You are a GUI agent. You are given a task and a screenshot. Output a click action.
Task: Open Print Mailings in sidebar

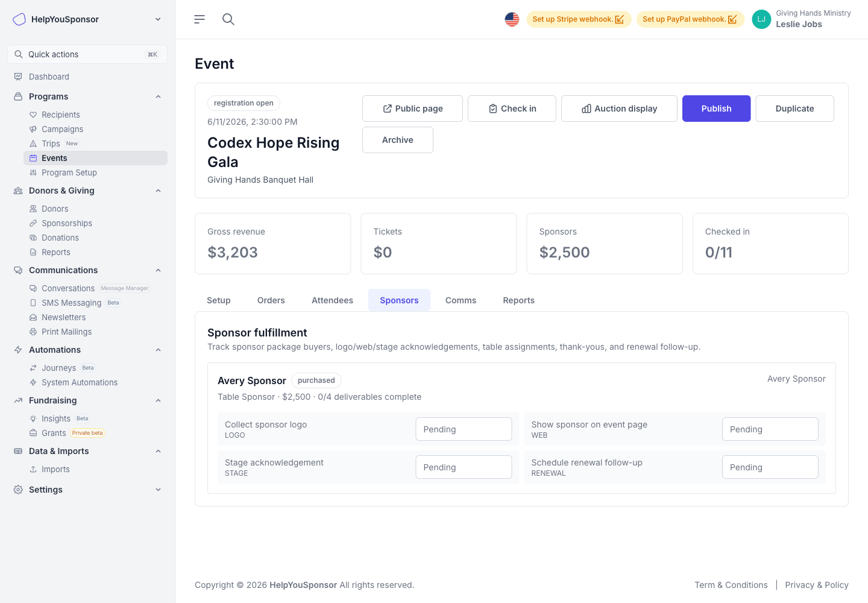click(x=66, y=332)
